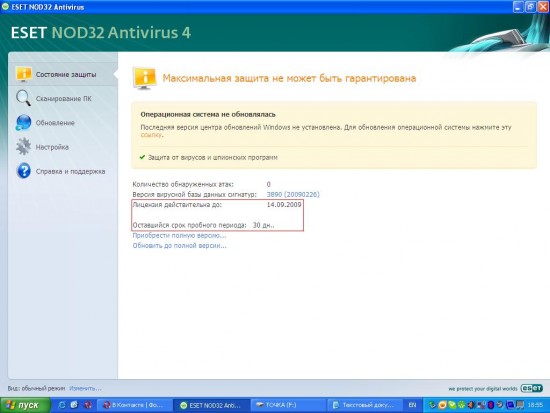This screenshot has height=413, width=550.
Task: Click the ESET logo in bottom right
Action: [x=532, y=388]
